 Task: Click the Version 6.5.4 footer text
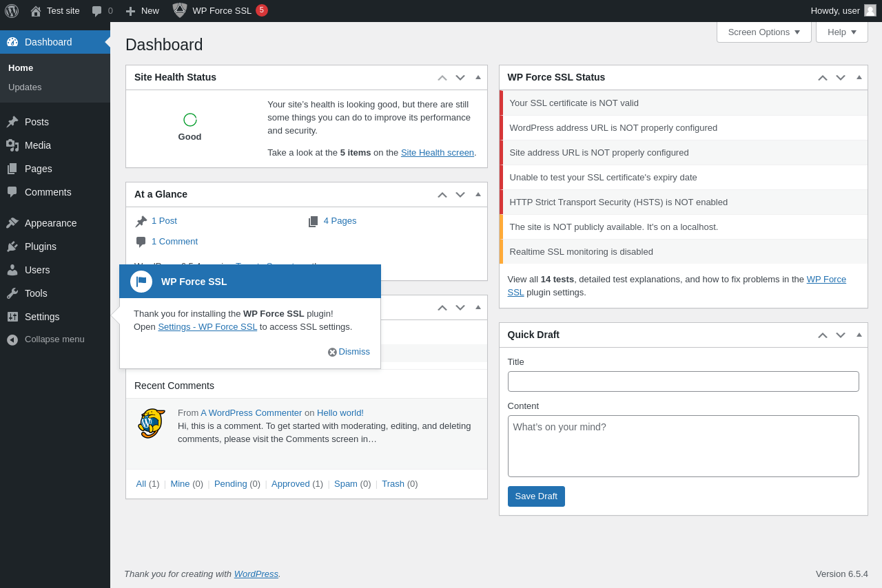pyautogui.click(x=842, y=574)
